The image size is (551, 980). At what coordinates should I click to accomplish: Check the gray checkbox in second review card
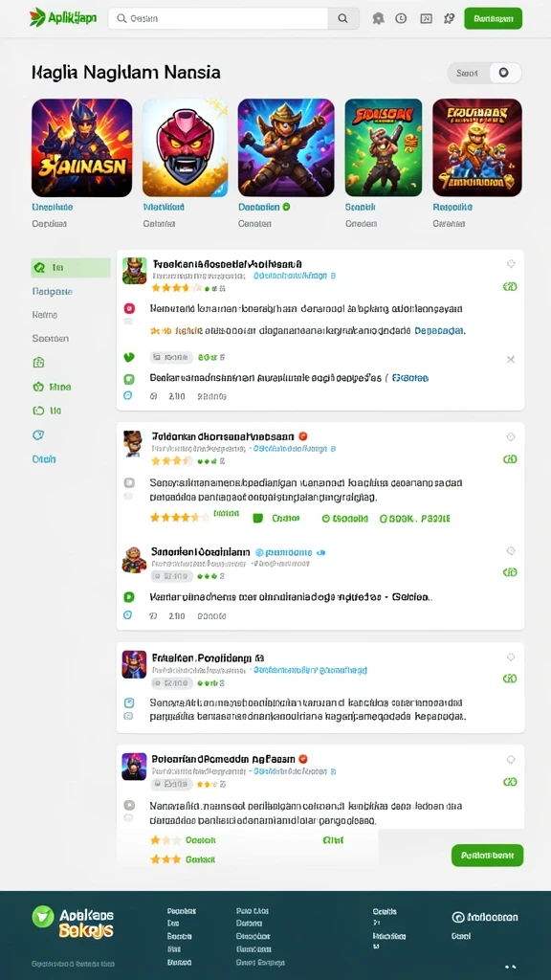[x=129, y=482]
